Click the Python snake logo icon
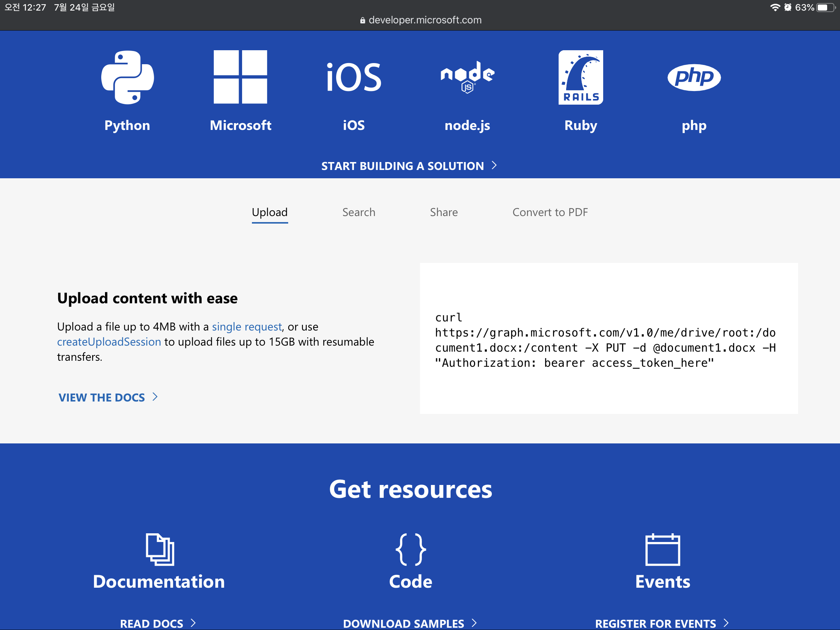The height and width of the screenshot is (630, 840). coord(127,77)
